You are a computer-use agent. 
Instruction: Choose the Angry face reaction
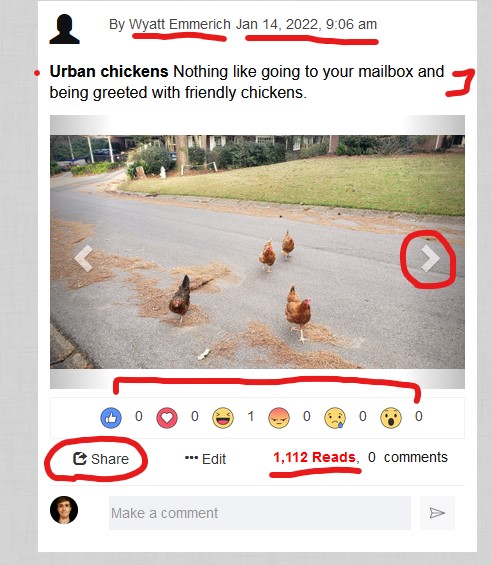click(x=279, y=418)
